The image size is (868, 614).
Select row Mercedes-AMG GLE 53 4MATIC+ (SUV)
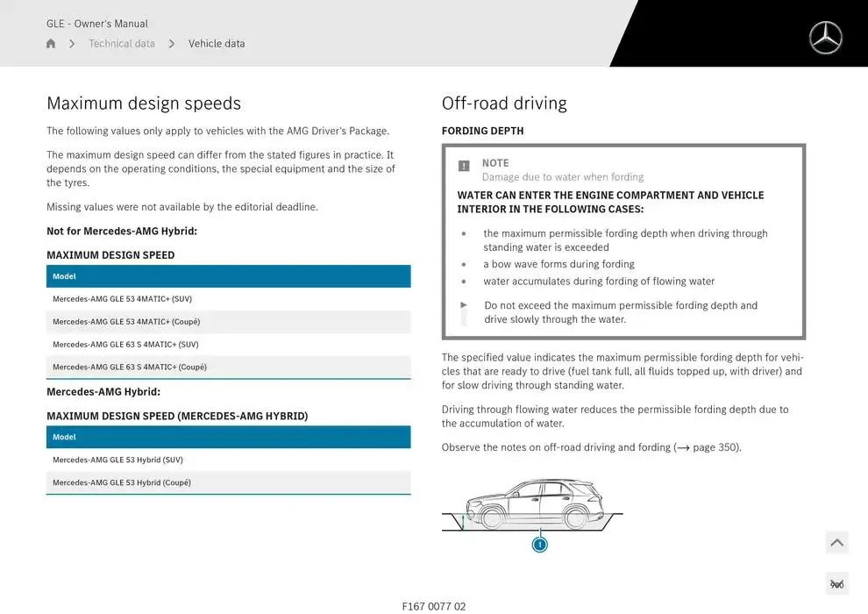(x=122, y=298)
